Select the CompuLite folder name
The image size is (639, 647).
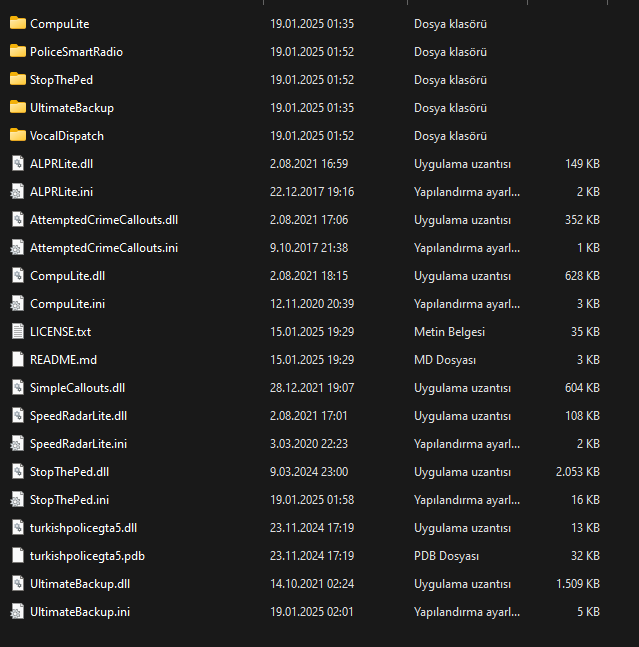click(59, 24)
